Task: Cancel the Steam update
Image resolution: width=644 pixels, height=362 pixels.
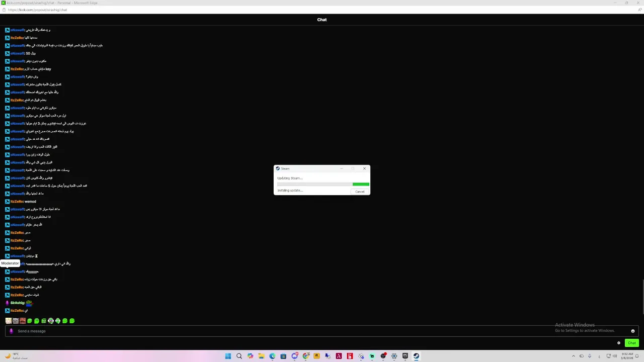Action: pyautogui.click(x=360, y=192)
